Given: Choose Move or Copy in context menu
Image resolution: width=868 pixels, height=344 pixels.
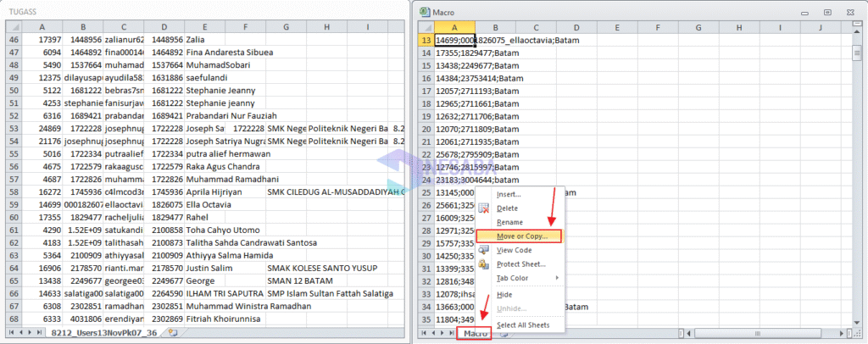Looking at the screenshot, I should [x=519, y=236].
